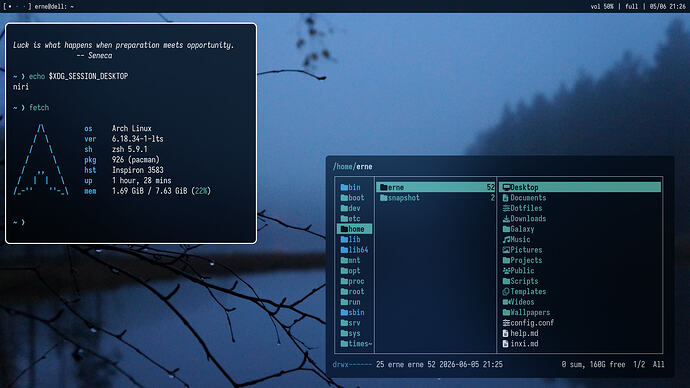Click the help.md file icon

(506, 333)
